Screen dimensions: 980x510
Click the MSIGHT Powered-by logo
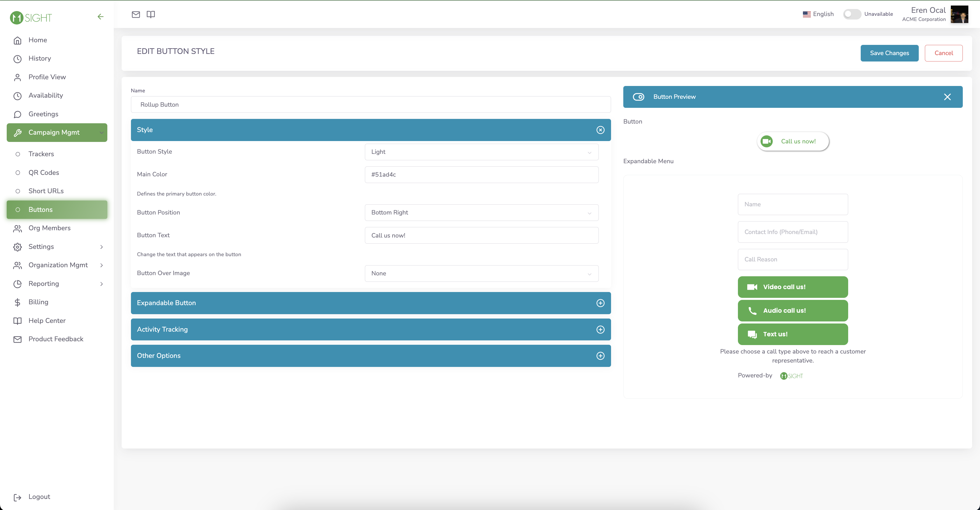click(x=791, y=376)
